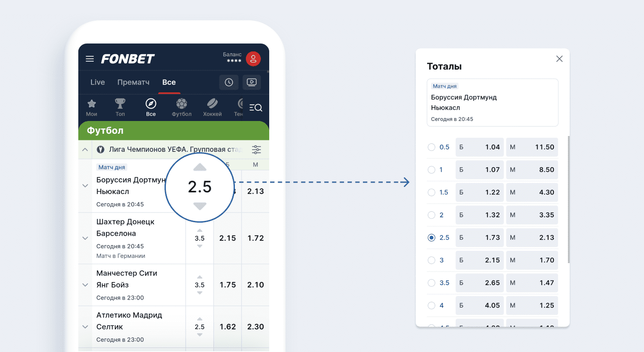Switch to the Все tab
The height and width of the screenshot is (352, 644).
tap(169, 82)
